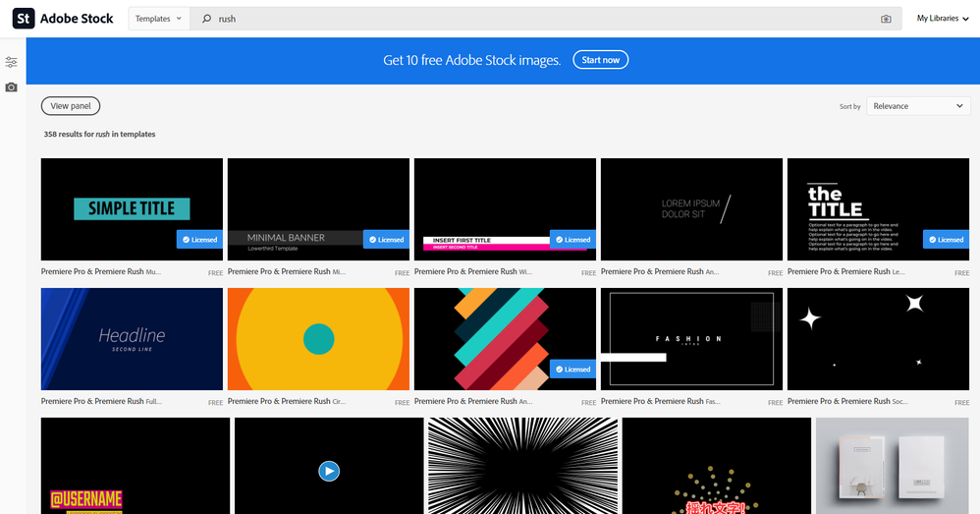Open the MINIMAL BANNER template thumbnail

(319, 209)
